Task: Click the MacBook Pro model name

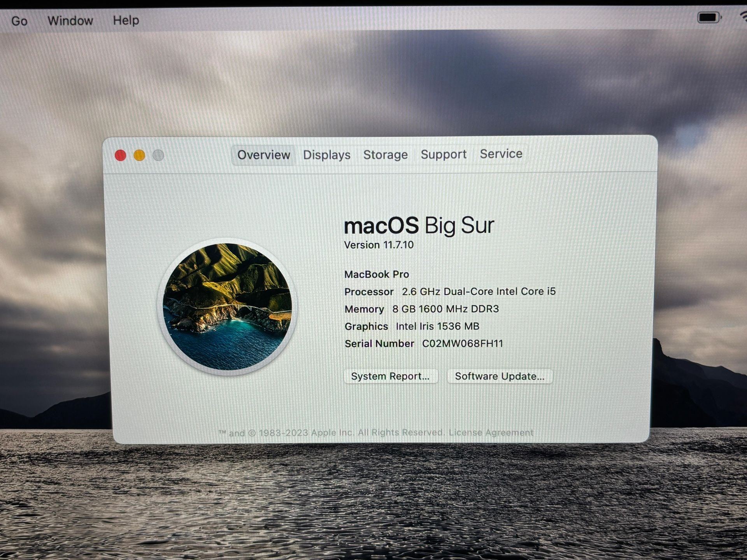Action: [x=377, y=274]
